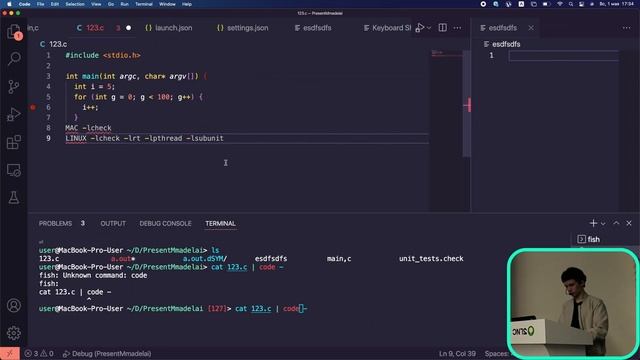Create a new terminal with plus icon
640x360 pixels.
point(593,223)
